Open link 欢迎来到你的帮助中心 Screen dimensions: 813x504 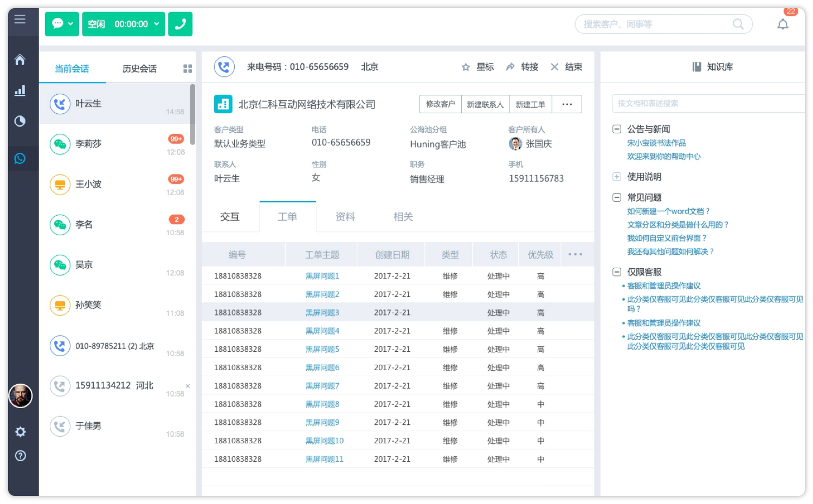click(x=663, y=157)
